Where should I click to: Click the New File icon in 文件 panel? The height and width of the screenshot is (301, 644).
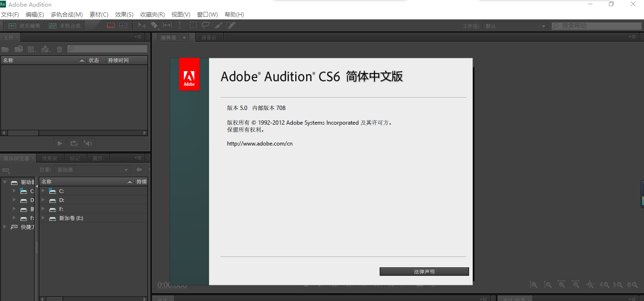pyautogui.click(x=32, y=49)
